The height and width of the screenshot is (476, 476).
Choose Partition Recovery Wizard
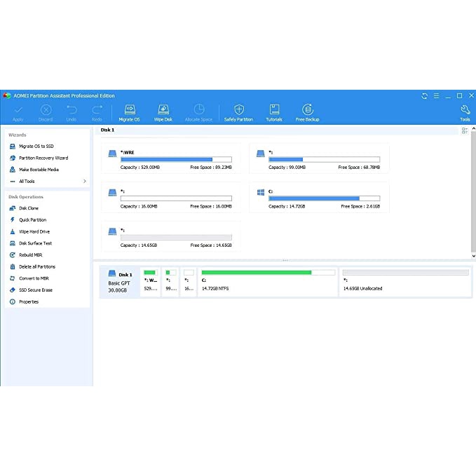(x=43, y=158)
